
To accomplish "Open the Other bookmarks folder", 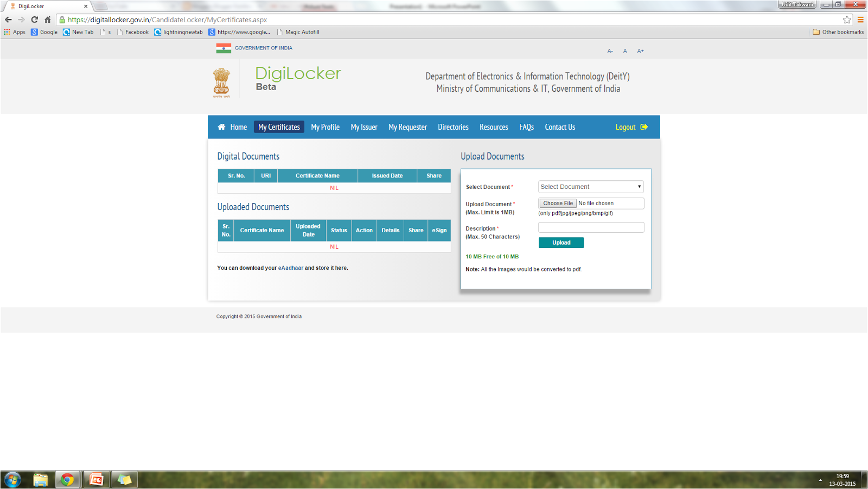I will 838,32.
